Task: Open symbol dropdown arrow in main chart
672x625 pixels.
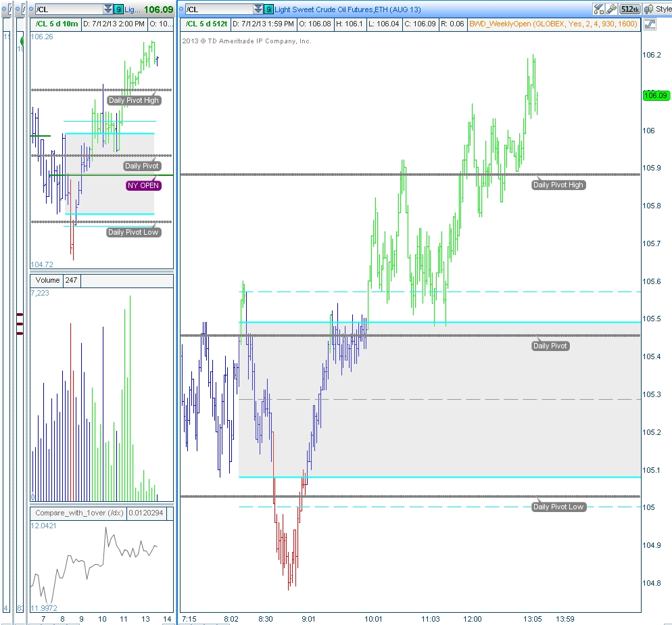Action: coord(258,9)
